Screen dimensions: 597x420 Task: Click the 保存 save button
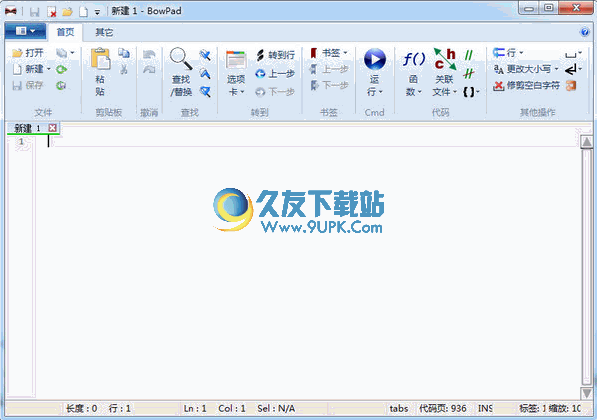point(28,85)
